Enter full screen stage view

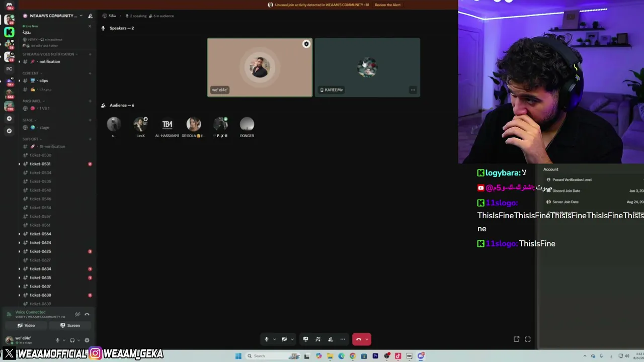click(x=528, y=339)
